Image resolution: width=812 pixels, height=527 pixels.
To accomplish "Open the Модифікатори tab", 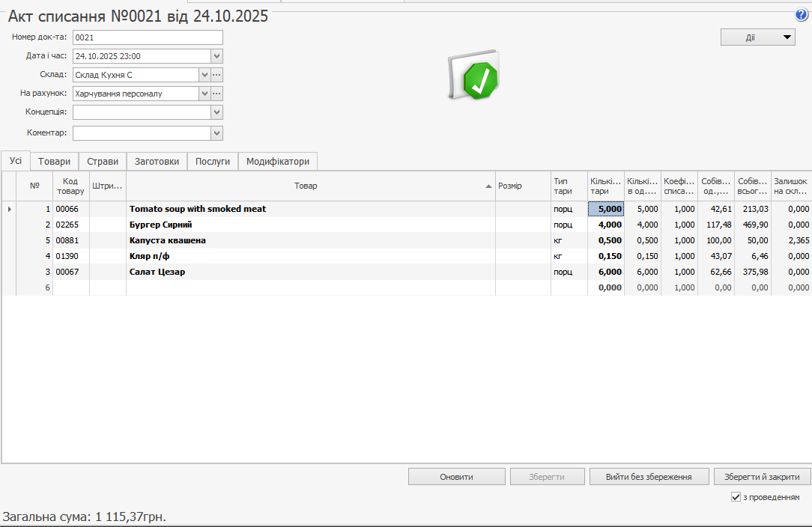I will click(278, 161).
